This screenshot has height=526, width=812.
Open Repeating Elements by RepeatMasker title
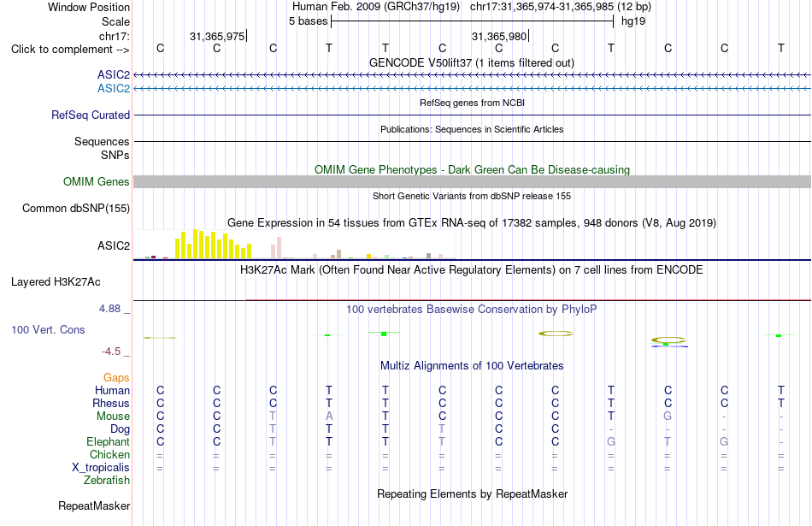coord(472,493)
